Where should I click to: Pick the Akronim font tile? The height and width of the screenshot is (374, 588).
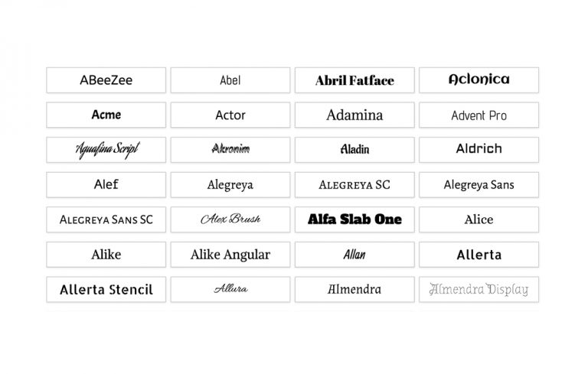coord(230,150)
